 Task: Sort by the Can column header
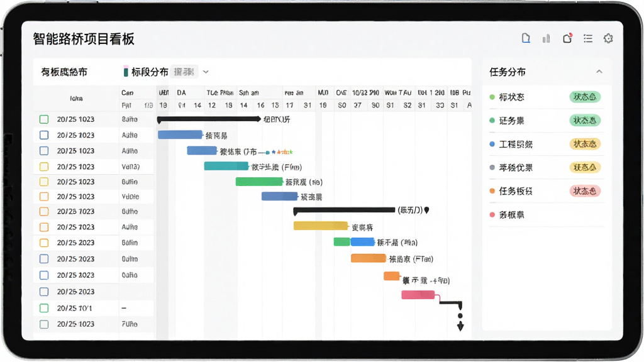[127, 93]
